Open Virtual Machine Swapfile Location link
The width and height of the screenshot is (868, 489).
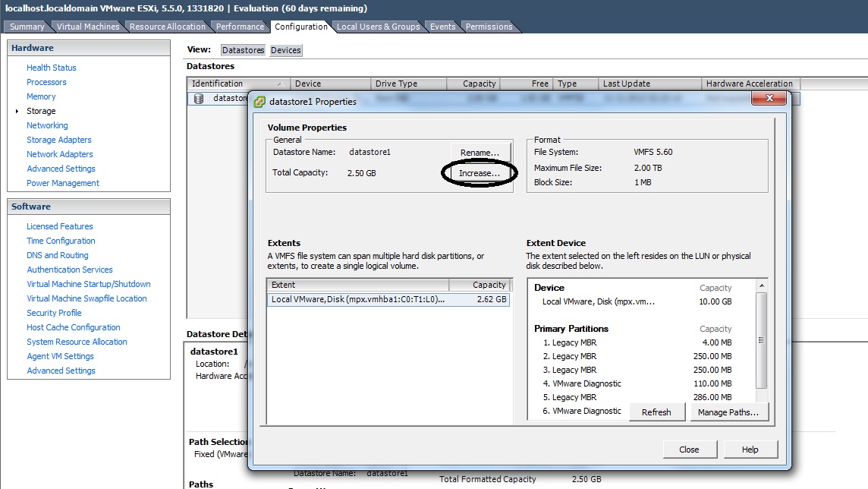87,298
